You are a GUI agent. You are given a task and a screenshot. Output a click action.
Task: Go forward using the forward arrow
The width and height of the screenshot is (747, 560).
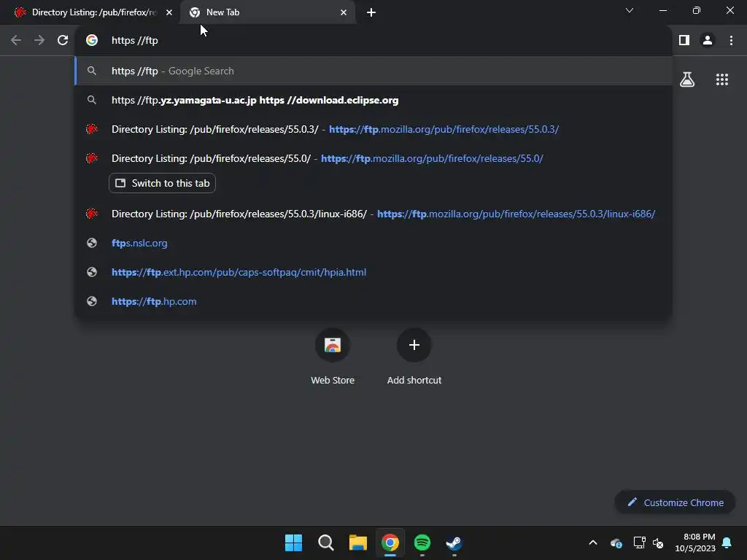coord(39,41)
